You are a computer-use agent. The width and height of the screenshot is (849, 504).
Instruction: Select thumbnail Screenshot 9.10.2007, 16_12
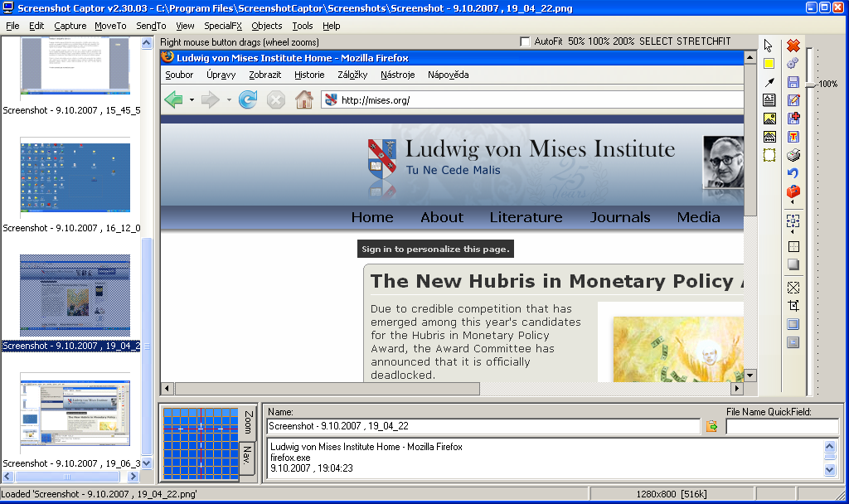[75, 177]
